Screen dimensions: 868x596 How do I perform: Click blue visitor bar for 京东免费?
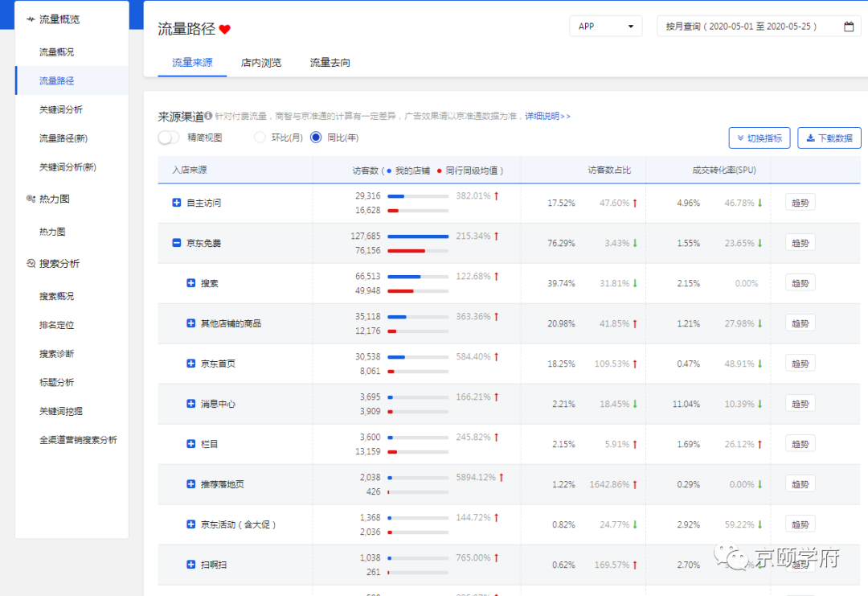418,236
